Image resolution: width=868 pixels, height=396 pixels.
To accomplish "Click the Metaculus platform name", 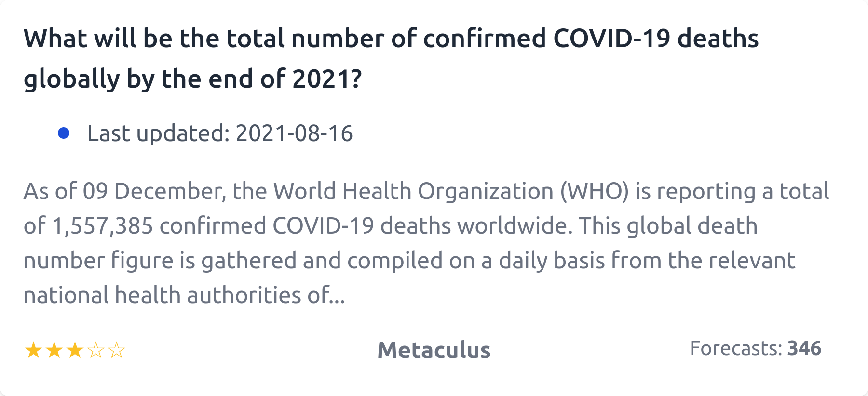I will coord(434,350).
